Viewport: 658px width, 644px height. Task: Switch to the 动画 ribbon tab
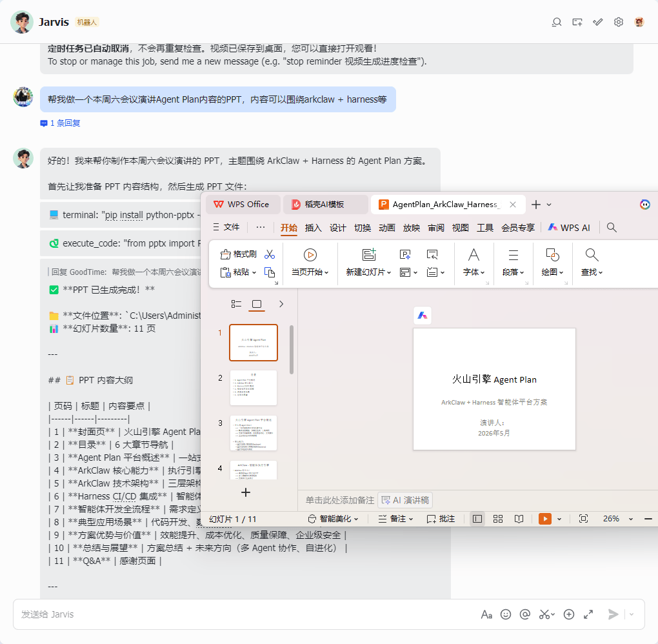[387, 228]
